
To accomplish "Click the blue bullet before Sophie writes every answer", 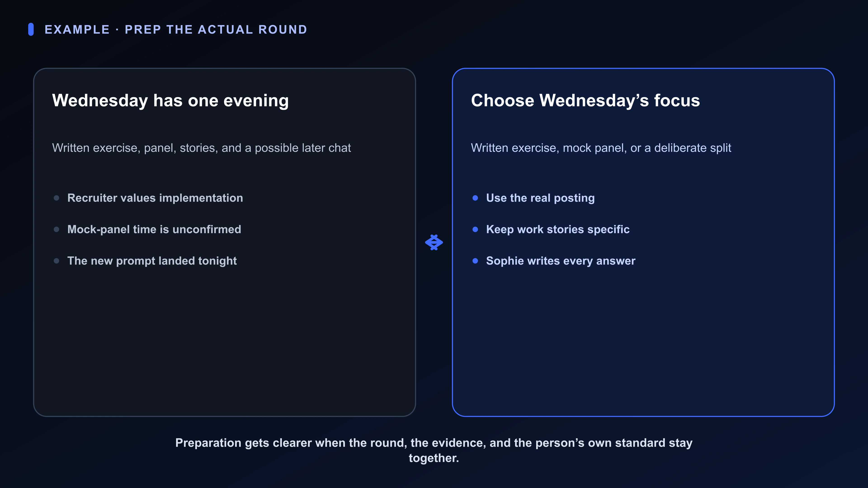I will pos(475,261).
